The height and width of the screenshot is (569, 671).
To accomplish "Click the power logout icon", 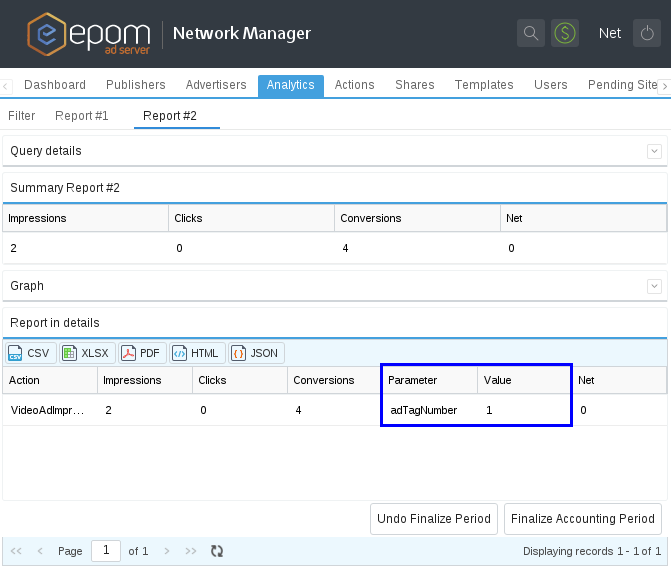I will point(647,33).
